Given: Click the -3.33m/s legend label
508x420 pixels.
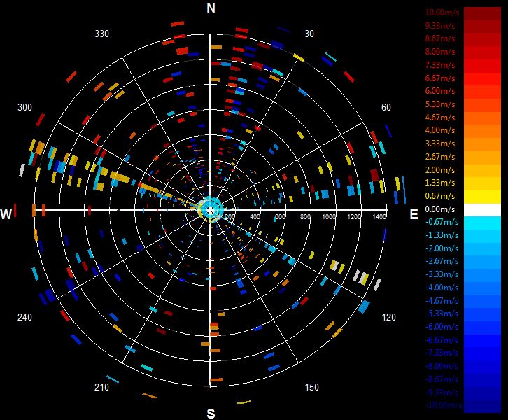Looking at the screenshot, I should (442, 274).
